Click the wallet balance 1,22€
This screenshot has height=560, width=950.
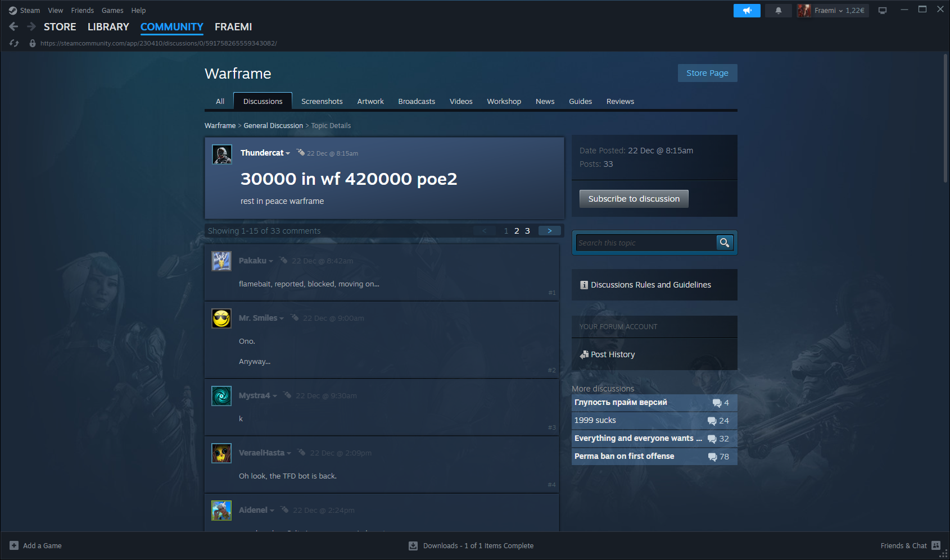coord(855,11)
